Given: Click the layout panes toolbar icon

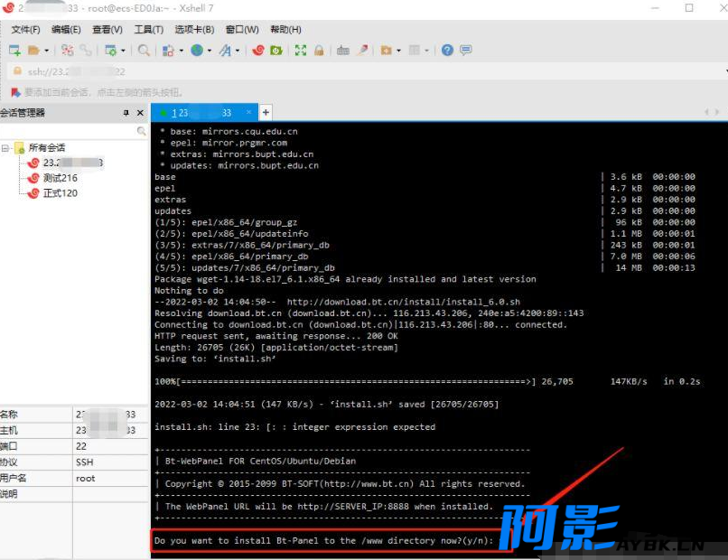Looking at the screenshot, I should [x=415, y=51].
